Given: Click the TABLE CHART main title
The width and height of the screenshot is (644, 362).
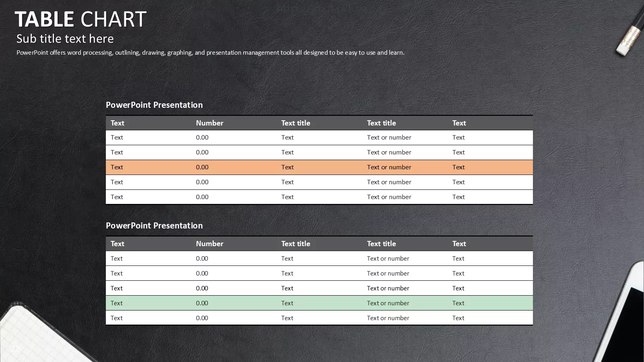Looking at the screenshot, I should [80, 19].
